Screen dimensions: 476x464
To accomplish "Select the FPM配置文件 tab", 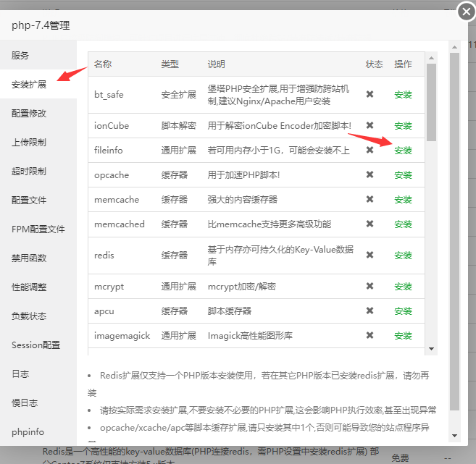I will [38, 229].
